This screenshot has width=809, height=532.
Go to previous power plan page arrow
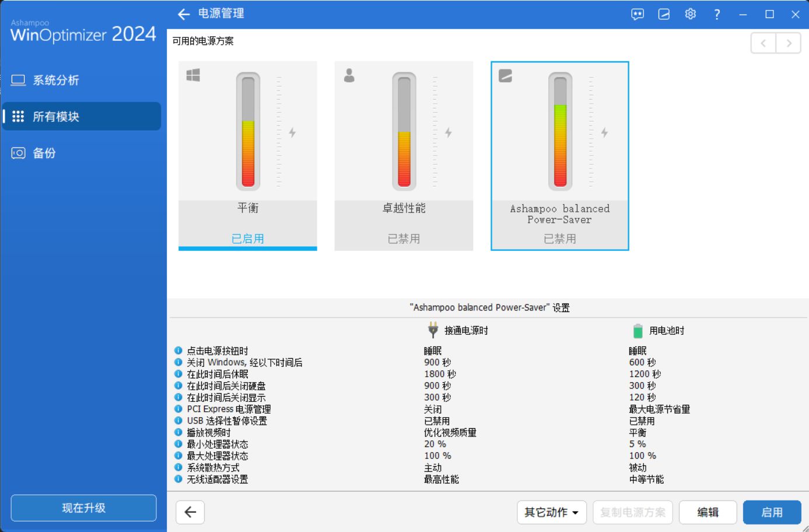(x=763, y=43)
